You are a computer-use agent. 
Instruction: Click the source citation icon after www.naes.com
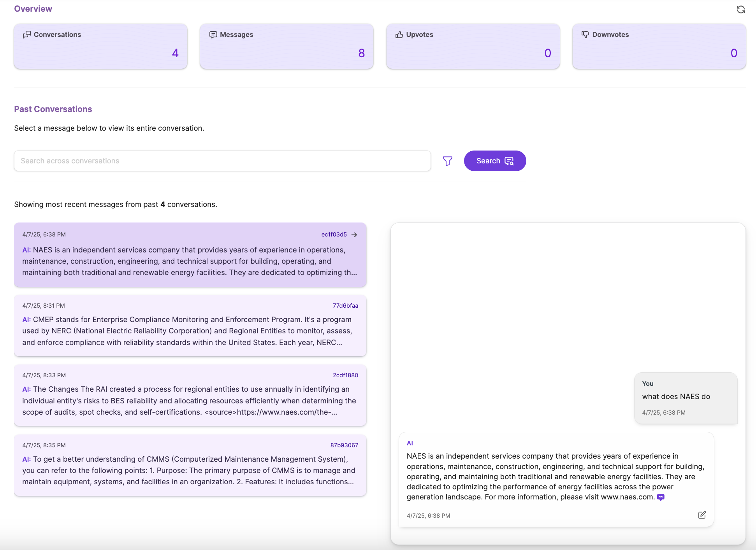(661, 497)
